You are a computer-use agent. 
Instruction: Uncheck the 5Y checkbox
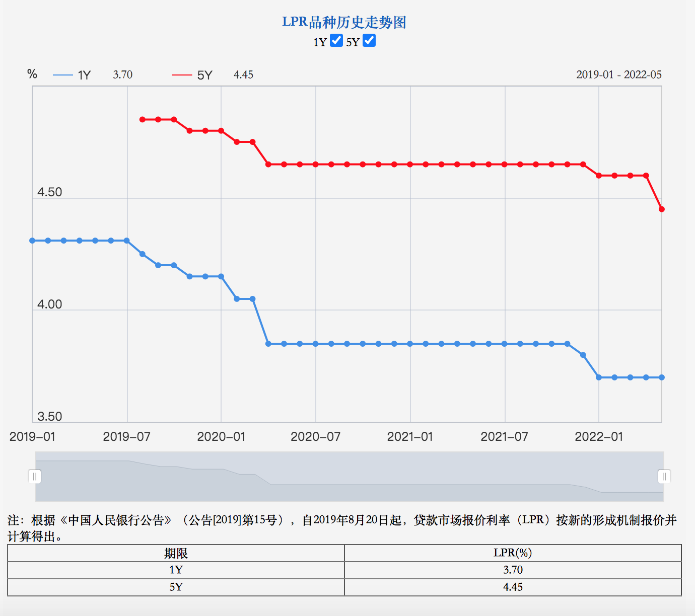coord(368,41)
